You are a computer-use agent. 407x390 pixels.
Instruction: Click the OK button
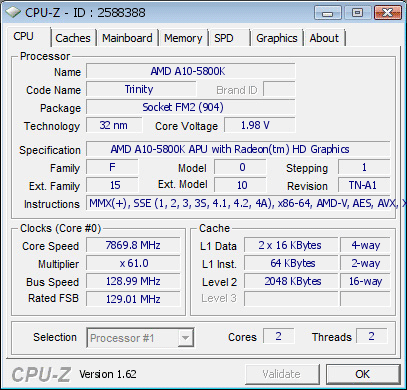click(x=363, y=374)
